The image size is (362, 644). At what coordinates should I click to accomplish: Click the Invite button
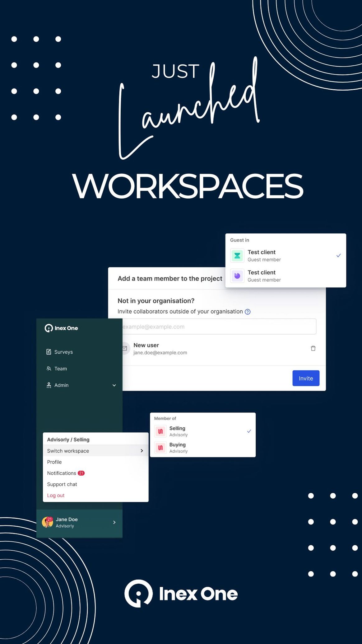coord(306,378)
